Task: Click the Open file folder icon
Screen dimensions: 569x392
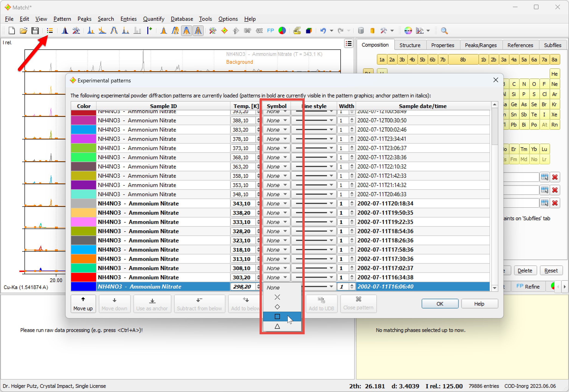Action: (x=23, y=31)
